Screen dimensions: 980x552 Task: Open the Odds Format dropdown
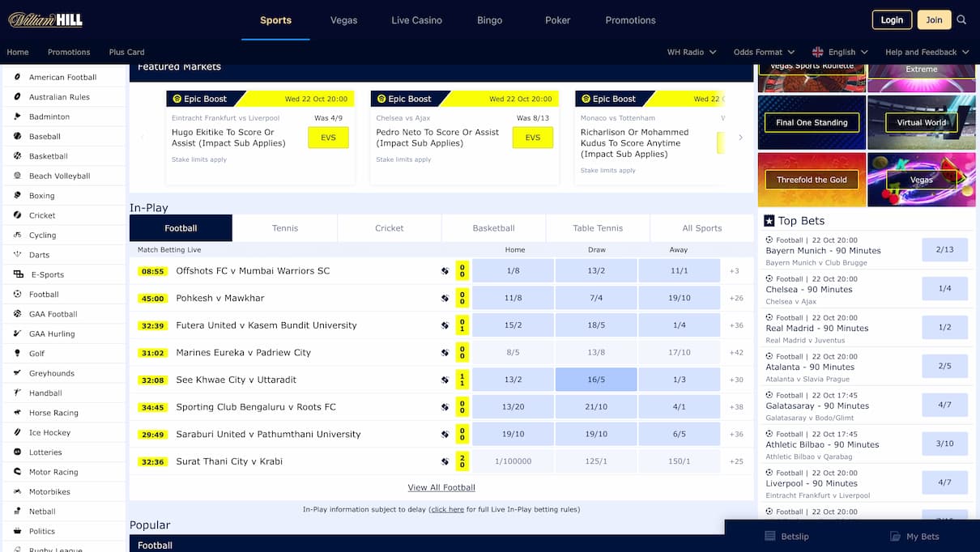pyautogui.click(x=764, y=52)
